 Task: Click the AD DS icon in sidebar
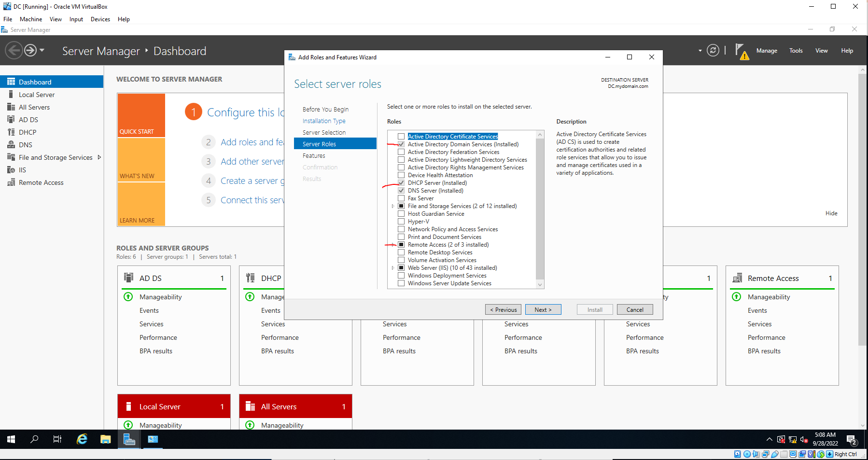tap(11, 120)
